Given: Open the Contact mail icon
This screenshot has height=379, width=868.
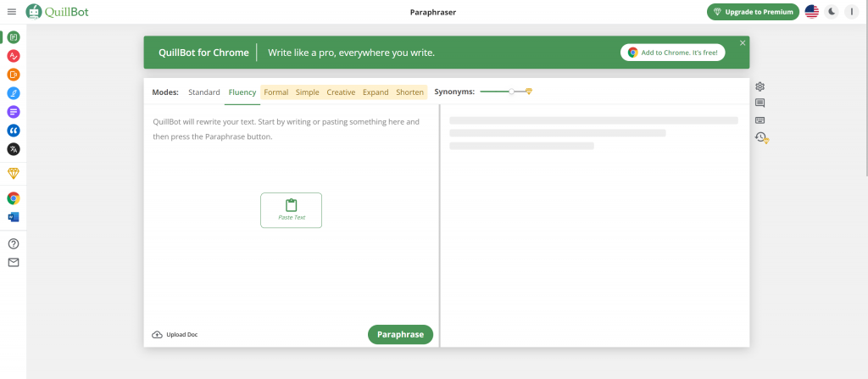Looking at the screenshot, I should [x=14, y=263].
